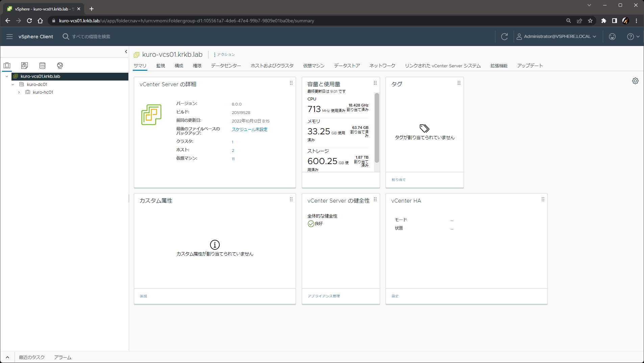Screen dimensions: 644x363
Task: Open the help menu dropdown
Action: coord(633,37)
